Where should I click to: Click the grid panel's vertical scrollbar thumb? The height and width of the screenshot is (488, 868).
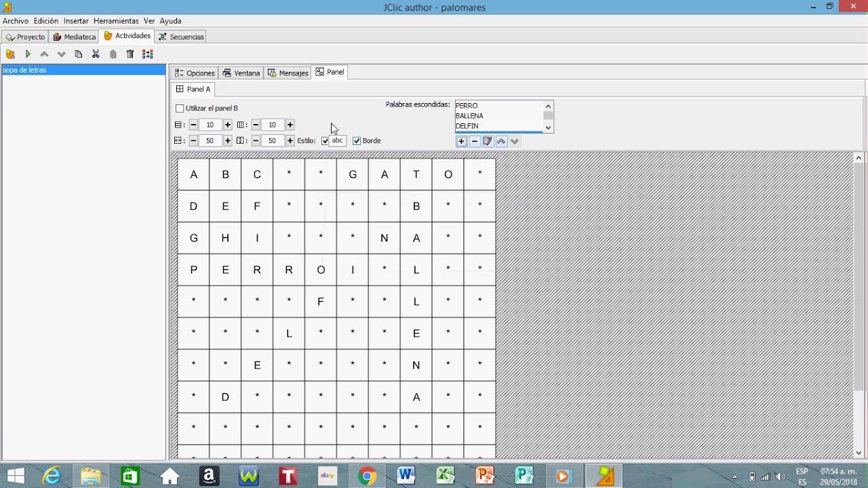click(859, 278)
